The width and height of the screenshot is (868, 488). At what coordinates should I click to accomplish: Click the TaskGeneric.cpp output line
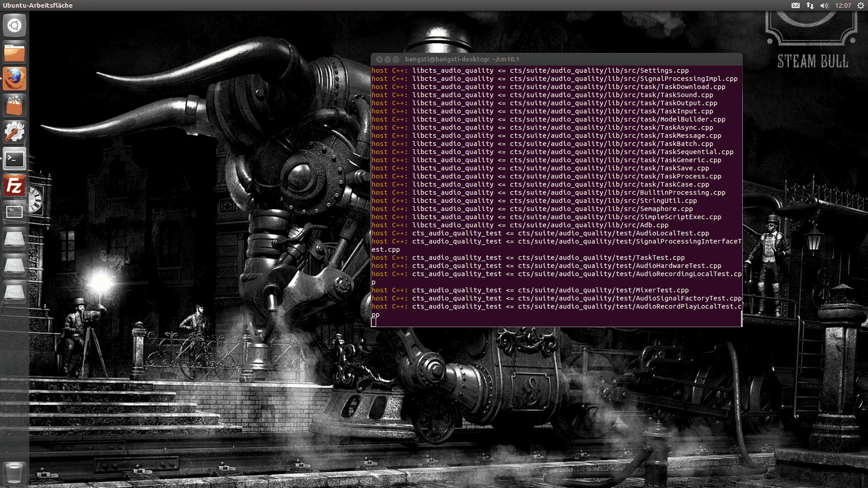546,160
